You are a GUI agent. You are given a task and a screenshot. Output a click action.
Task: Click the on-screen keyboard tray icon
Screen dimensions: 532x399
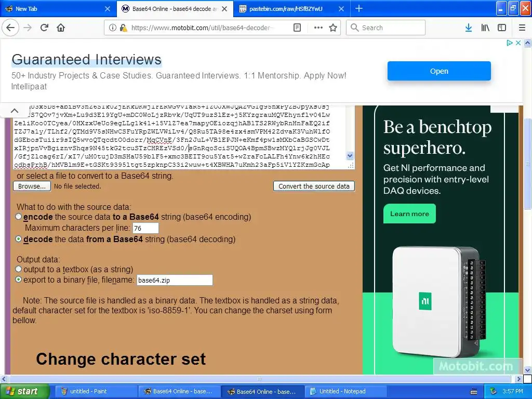[474, 392]
